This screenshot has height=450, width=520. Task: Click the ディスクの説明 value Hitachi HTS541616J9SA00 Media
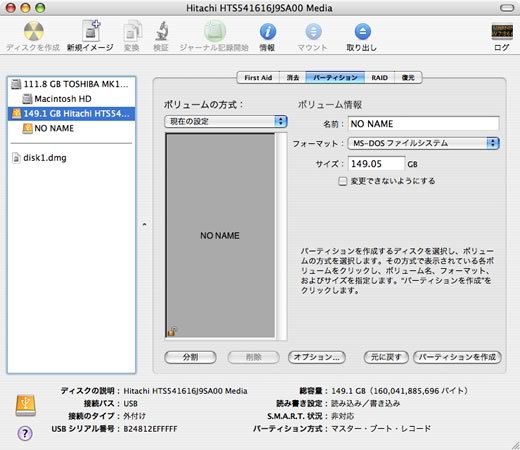pyautogui.click(x=185, y=391)
